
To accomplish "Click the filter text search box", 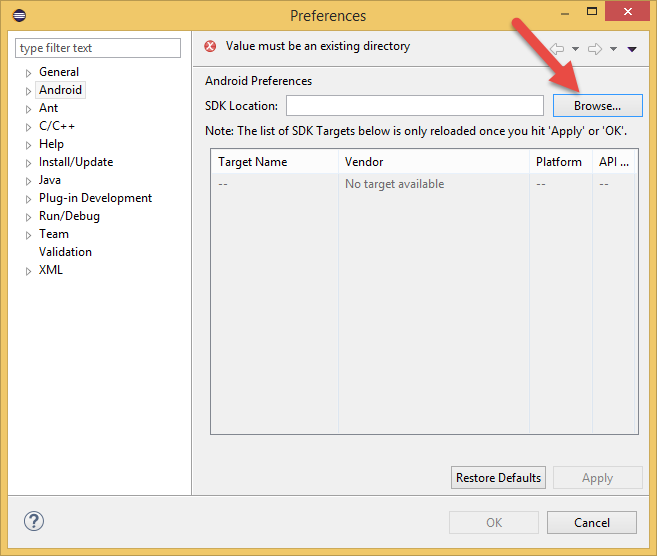I will click(x=98, y=48).
